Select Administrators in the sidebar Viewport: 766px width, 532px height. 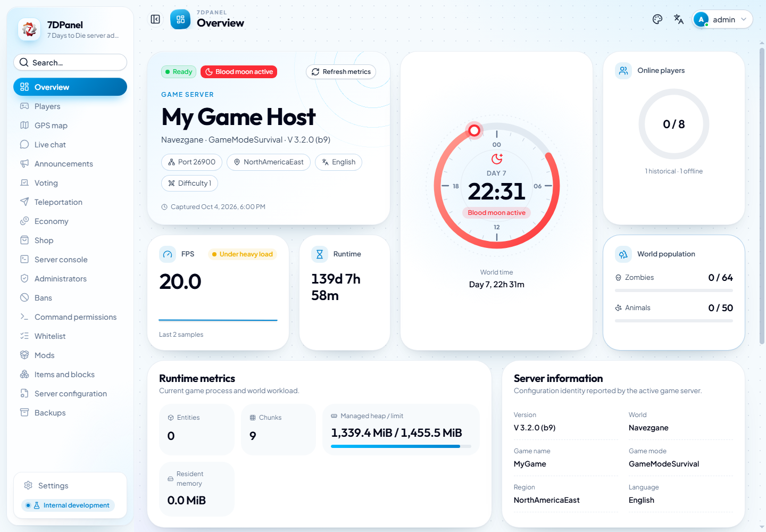click(x=70, y=279)
